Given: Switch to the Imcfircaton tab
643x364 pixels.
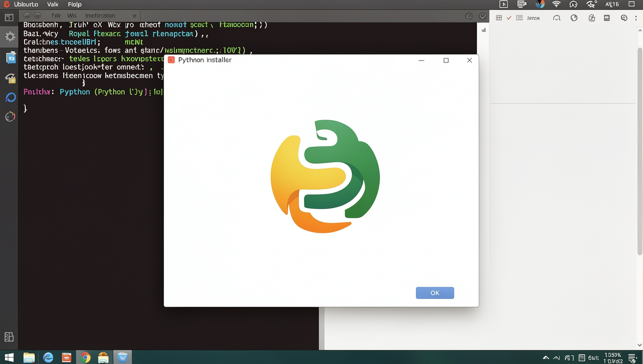Looking at the screenshot, I should (x=100, y=16).
